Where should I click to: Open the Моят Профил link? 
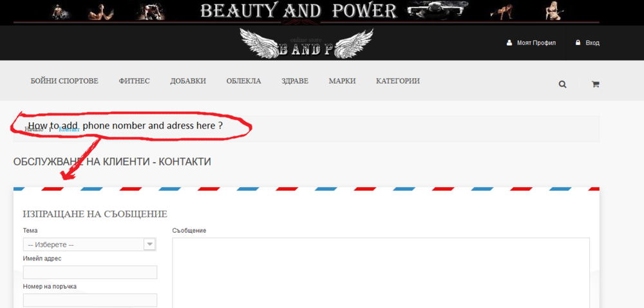pos(536,42)
